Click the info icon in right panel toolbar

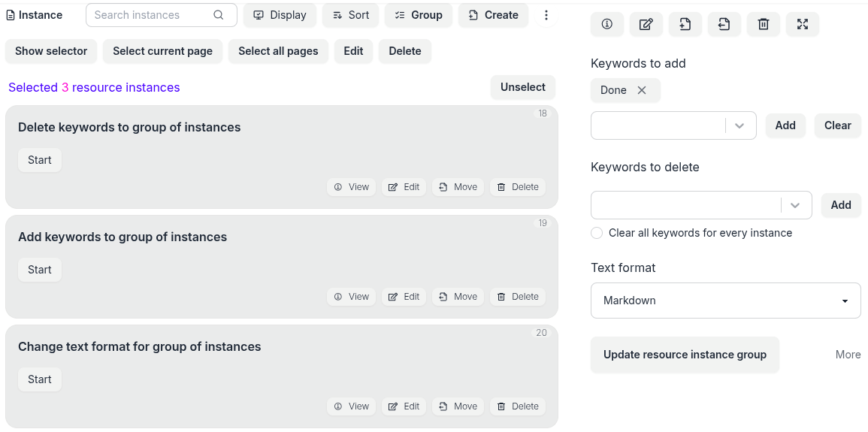(x=607, y=25)
